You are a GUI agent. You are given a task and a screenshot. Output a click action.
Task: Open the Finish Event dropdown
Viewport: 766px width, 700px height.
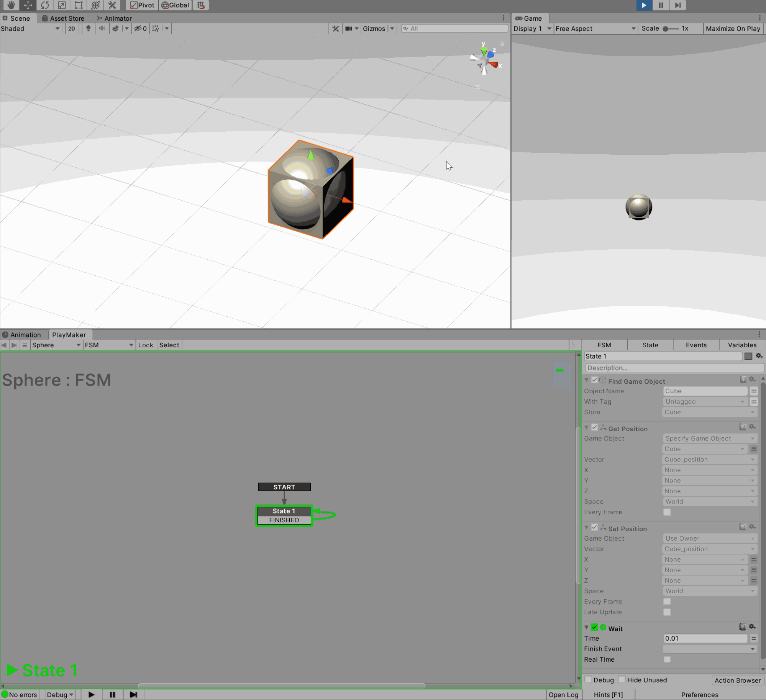click(710, 649)
